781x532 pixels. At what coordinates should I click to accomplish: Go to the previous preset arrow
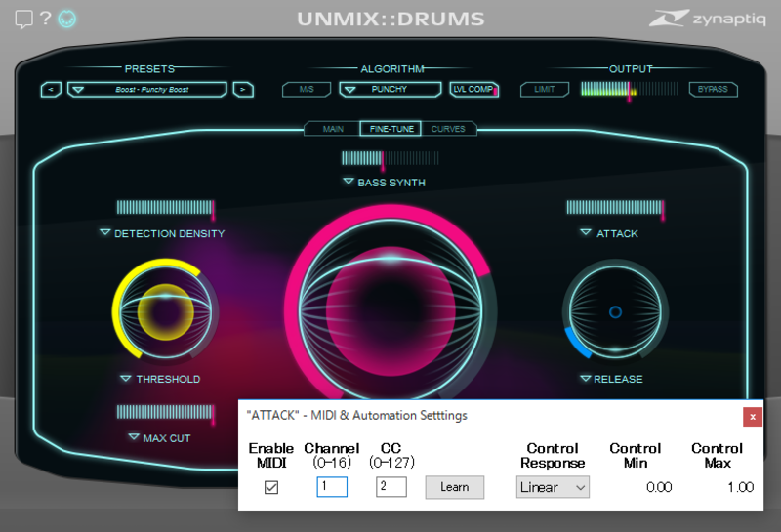(51, 90)
